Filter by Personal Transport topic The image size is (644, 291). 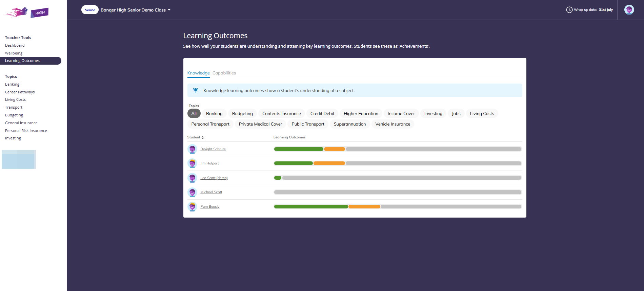[210, 124]
